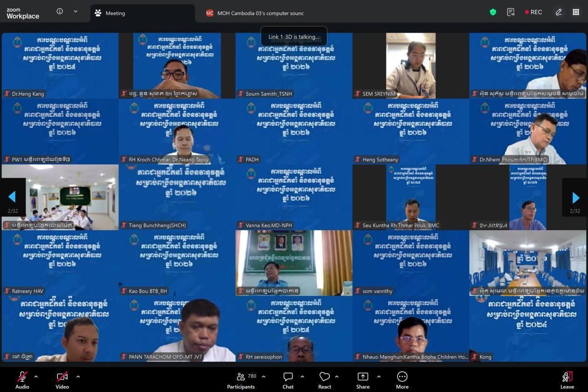Select Ratneary HAV participant tile
The width and height of the screenshot is (588, 392).
tap(60, 263)
